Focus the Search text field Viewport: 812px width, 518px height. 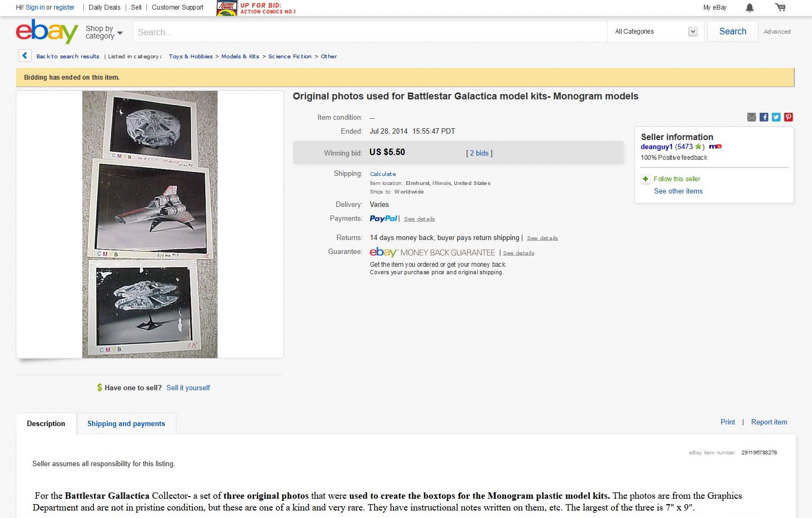click(x=370, y=32)
